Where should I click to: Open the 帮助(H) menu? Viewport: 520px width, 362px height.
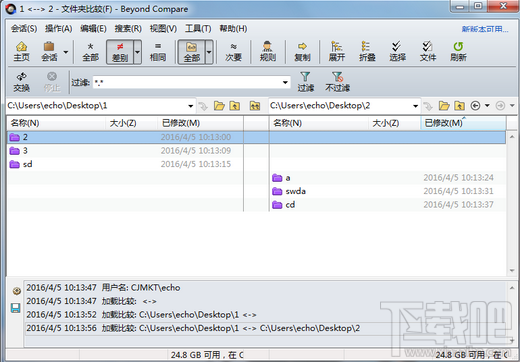pyautogui.click(x=233, y=29)
